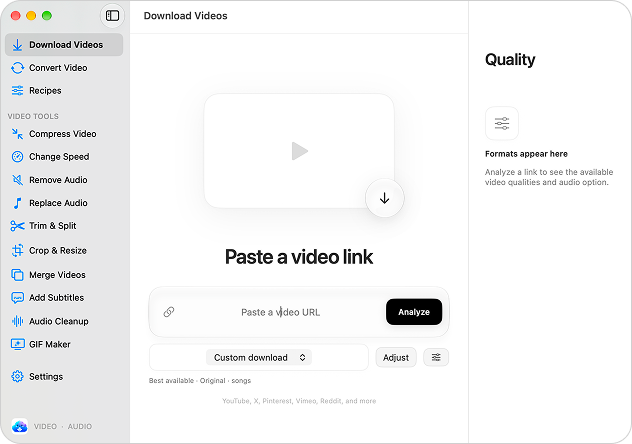
Task: Open Convert Video from the sidebar
Action: click(x=58, y=68)
